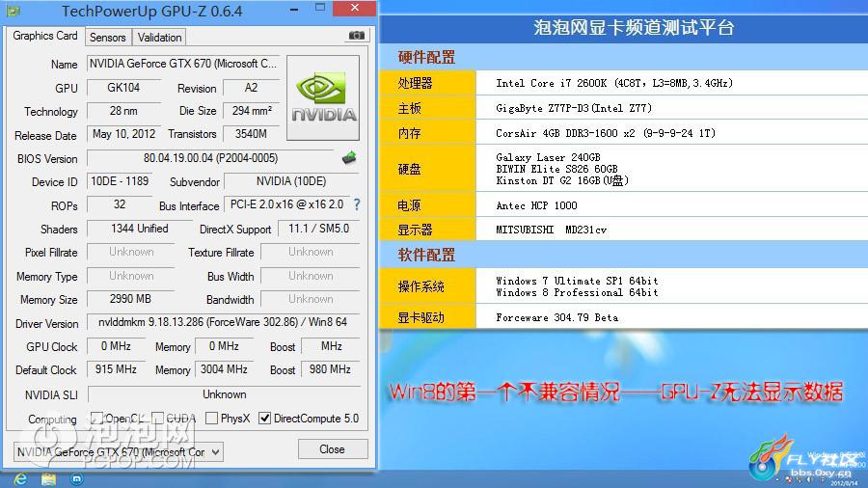Click the Texture Fillrate Unknown field
868x488 pixels.
click(x=311, y=252)
